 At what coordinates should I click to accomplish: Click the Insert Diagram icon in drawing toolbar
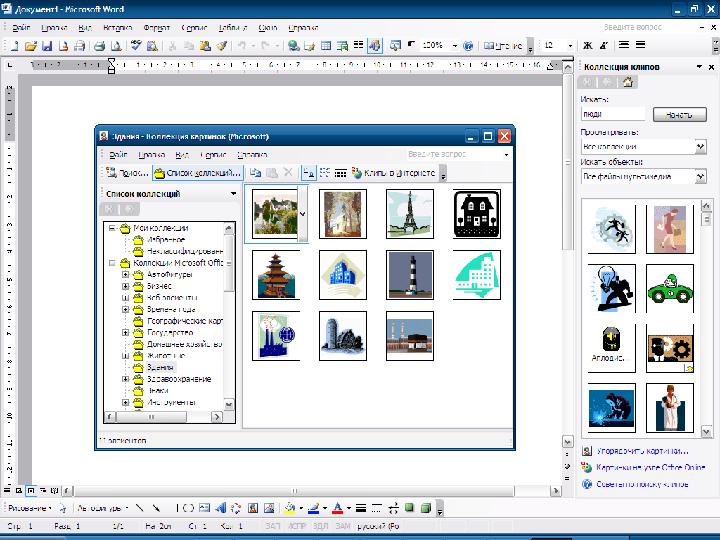click(x=236, y=508)
